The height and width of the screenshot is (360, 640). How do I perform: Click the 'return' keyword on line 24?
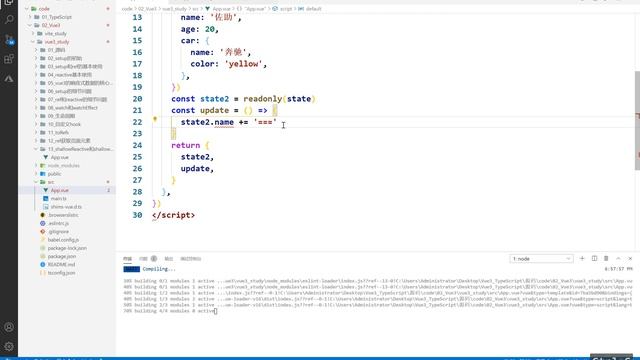coord(186,145)
